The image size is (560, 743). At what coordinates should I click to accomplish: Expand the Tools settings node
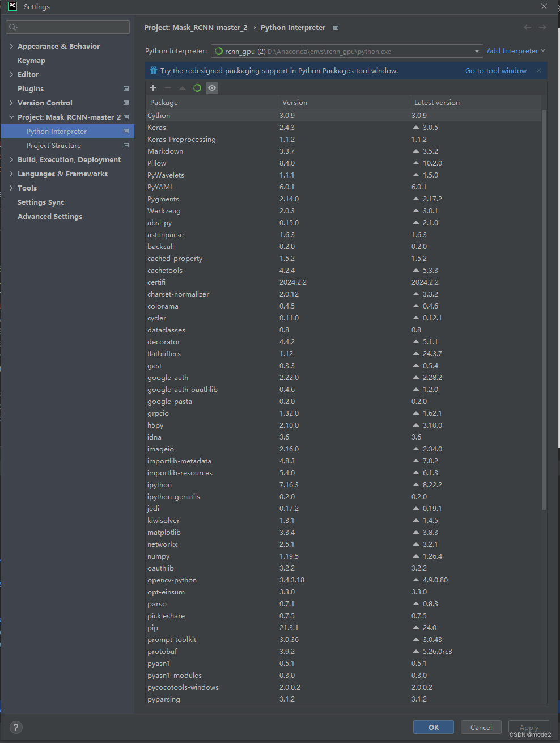click(11, 188)
